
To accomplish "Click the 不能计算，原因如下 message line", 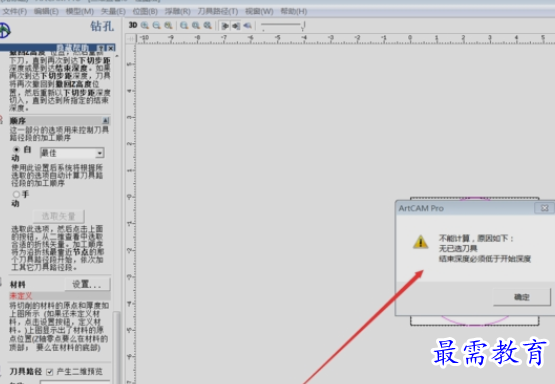I will [x=476, y=238].
